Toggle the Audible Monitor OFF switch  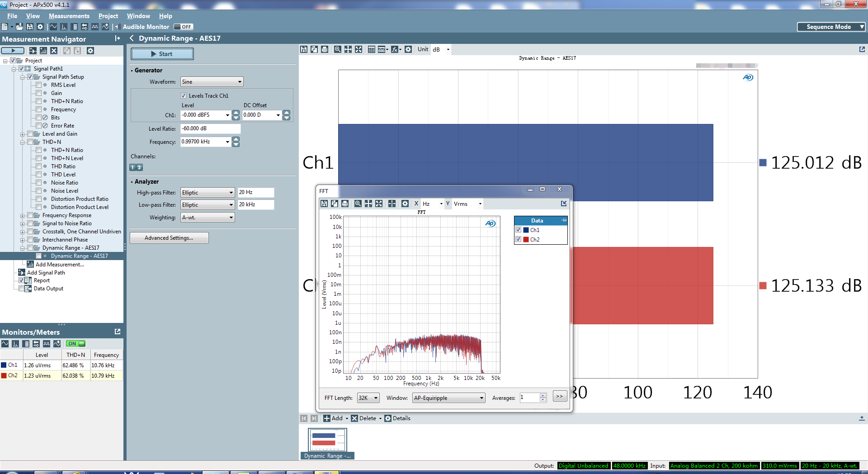(x=183, y=27)
